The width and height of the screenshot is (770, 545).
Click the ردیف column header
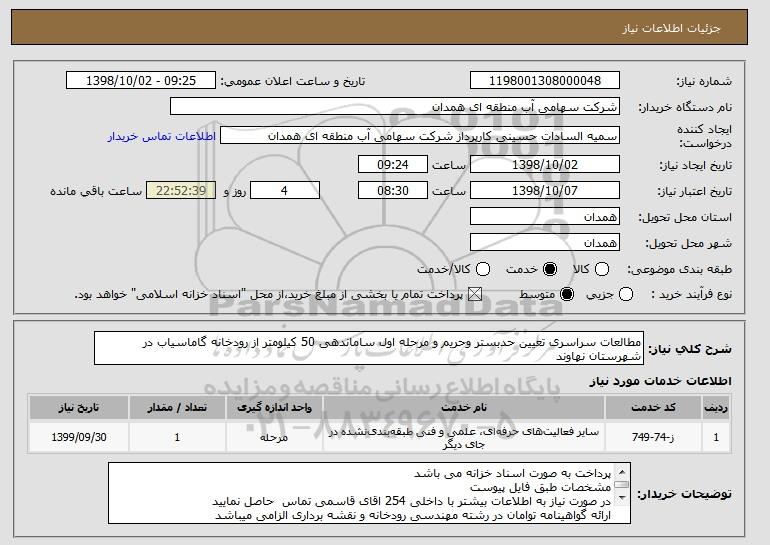coord(716,408)
